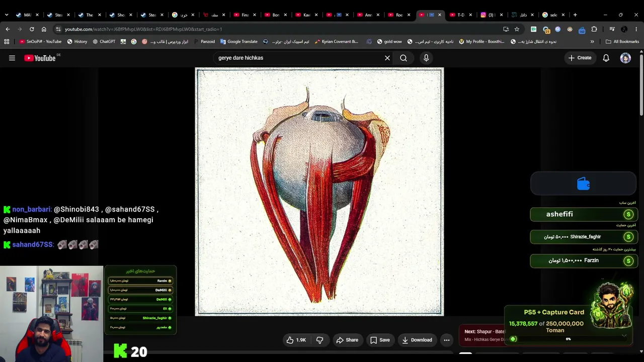Click the YouTube search magnifier button
Viewport: 644px width, 362px height.
(x=404, y=58)
